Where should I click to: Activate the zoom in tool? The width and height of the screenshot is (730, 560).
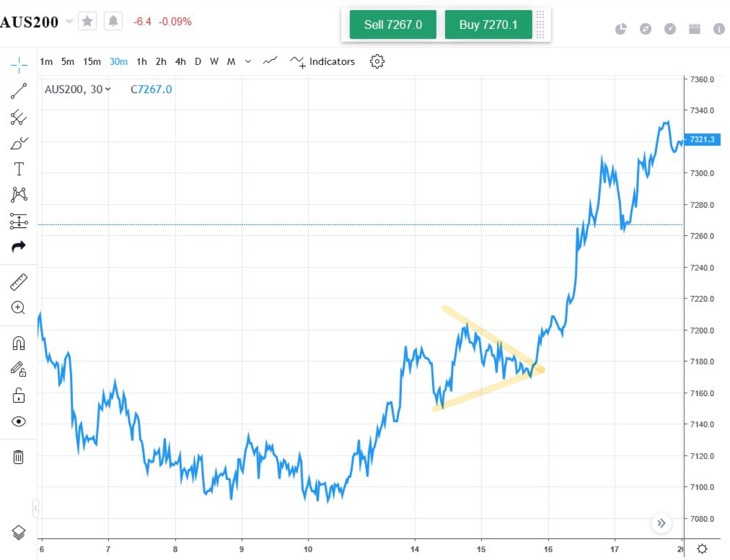[x=18, y=308]
